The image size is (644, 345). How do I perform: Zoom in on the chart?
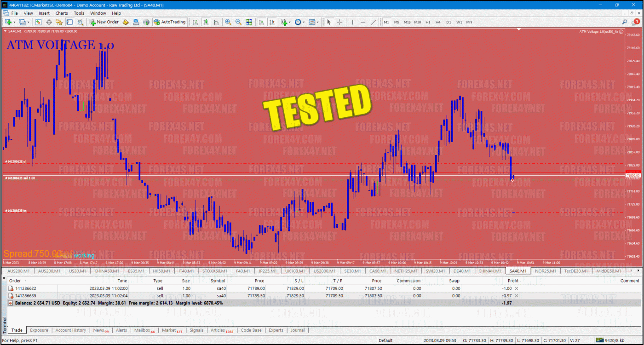click(228, 22)
